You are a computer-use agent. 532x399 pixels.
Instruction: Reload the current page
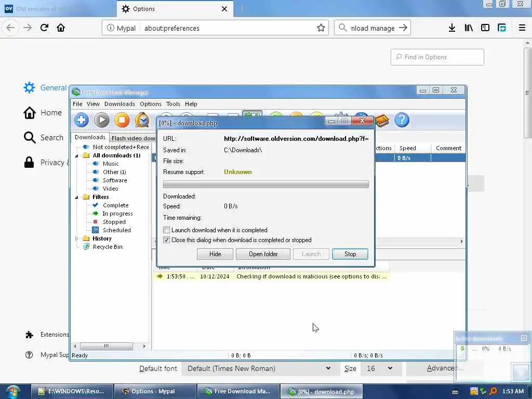pyautogui.click(x=44, y=28)
